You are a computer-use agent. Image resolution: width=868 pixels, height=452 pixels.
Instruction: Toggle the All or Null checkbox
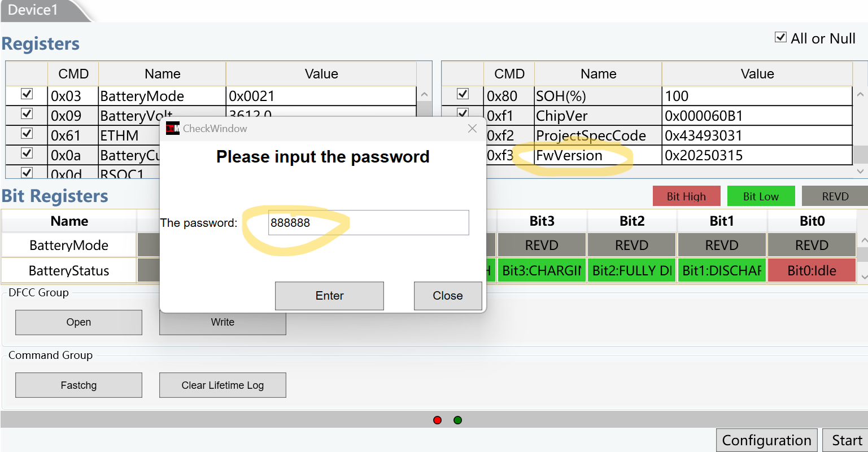[x=780, y=37]
